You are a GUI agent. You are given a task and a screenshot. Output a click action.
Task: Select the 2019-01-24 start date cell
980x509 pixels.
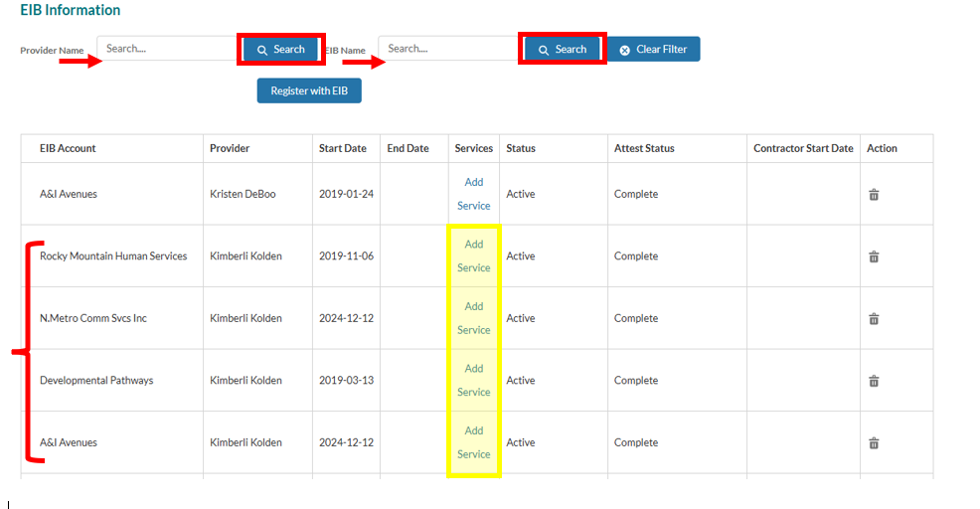[346, 194]
